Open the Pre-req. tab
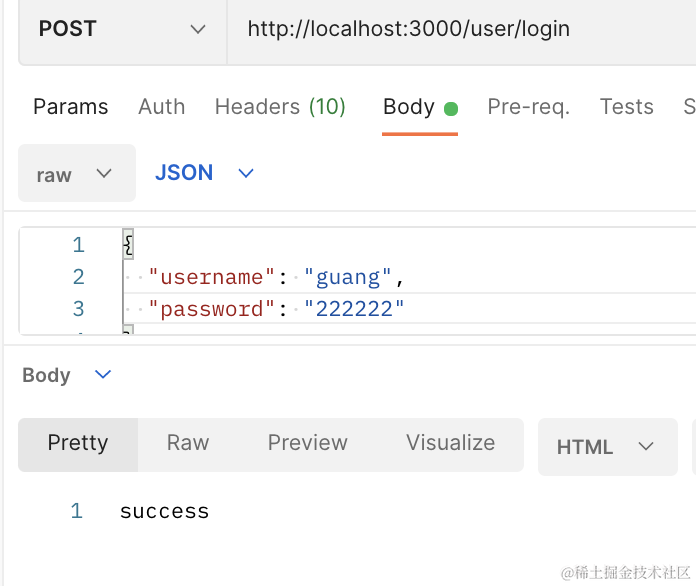 [x=528, y=107]
